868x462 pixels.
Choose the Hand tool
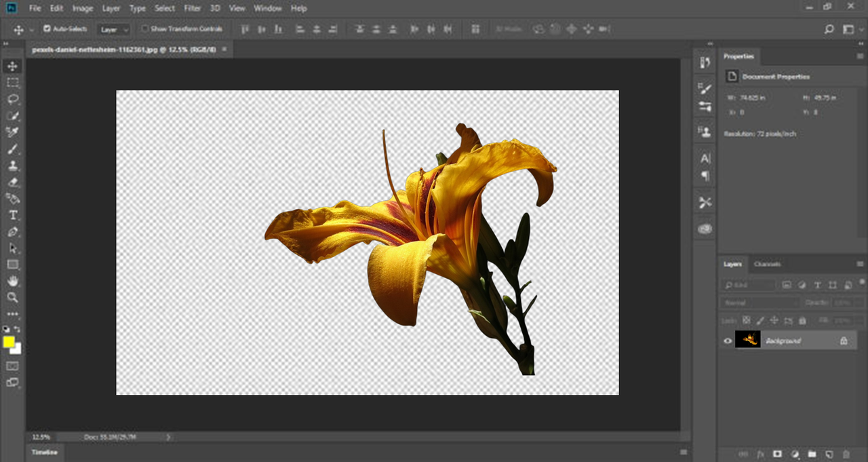pos(13,281)
